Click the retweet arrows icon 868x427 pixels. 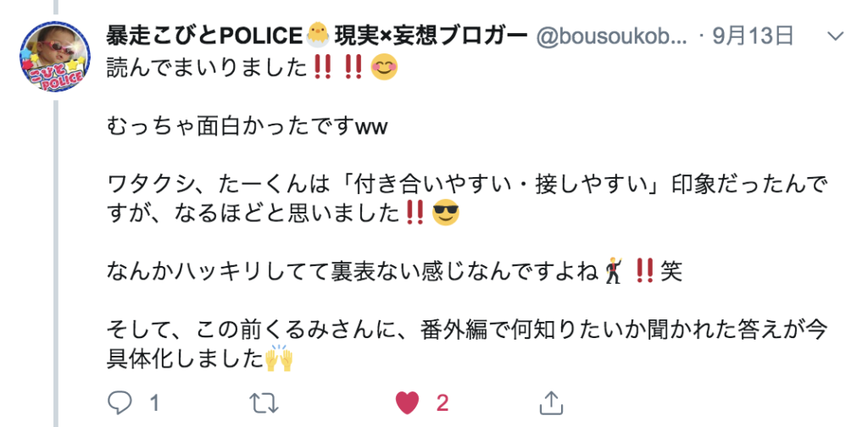[264, 404]
